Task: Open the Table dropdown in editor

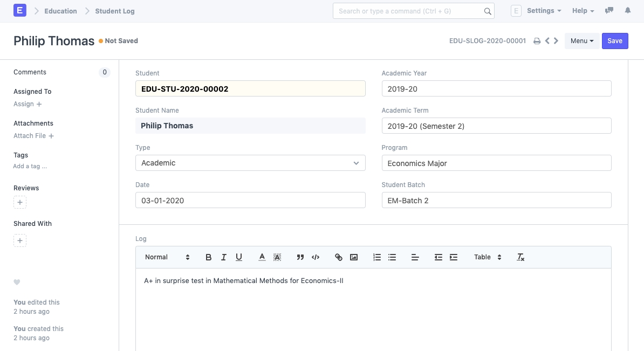Action: pyautogui.click(x=488, y=257)
